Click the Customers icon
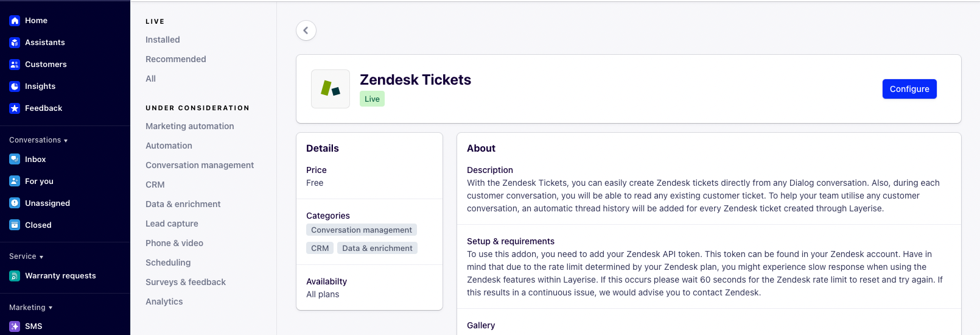The image size is (980, 335). coord(15,65)
